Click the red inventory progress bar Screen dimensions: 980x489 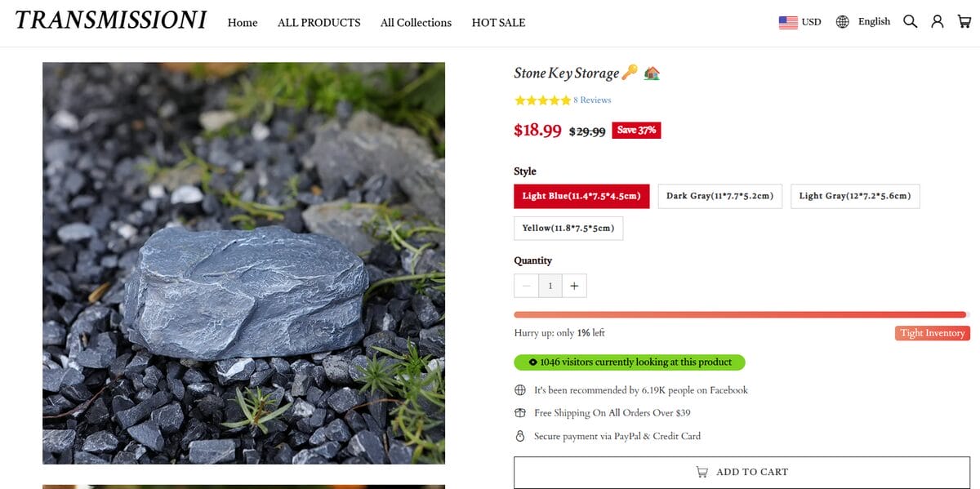(x=740, y=314)
